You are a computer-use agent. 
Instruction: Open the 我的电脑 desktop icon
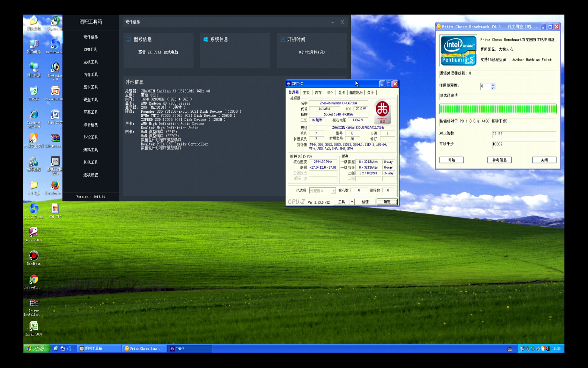tap(34, 46)
